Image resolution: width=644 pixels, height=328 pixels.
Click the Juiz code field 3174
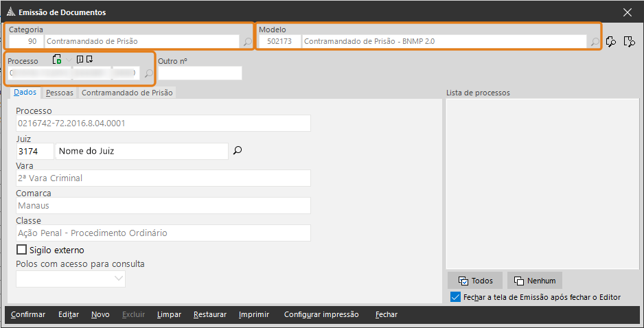tap(35, 151)
